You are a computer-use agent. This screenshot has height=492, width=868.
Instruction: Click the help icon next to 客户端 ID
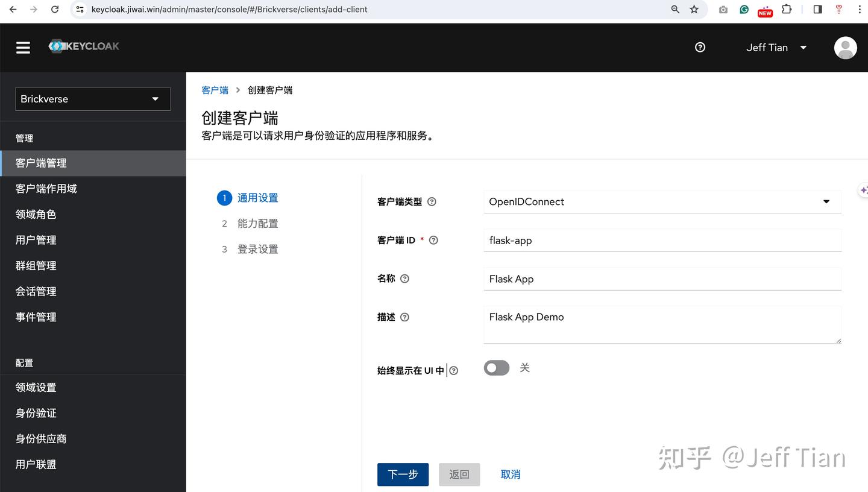433,240
